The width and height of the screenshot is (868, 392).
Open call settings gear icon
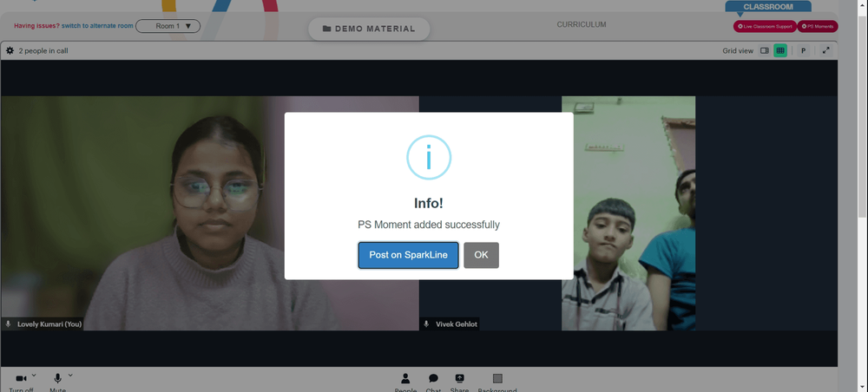point(10,50)
